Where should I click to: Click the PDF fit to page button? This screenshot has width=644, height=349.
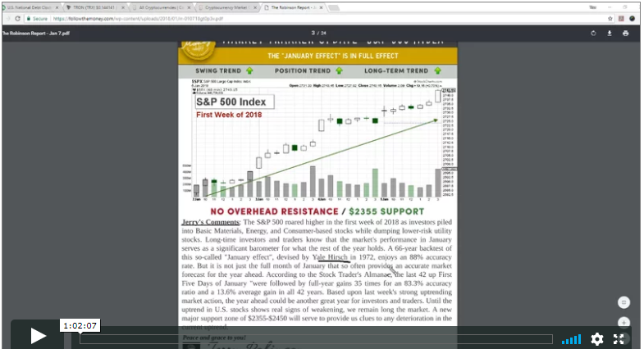coord(623,302)
